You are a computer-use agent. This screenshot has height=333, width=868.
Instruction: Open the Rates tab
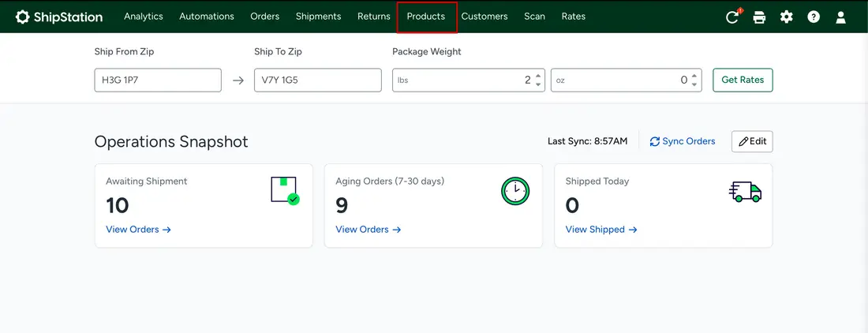point(574,17)
